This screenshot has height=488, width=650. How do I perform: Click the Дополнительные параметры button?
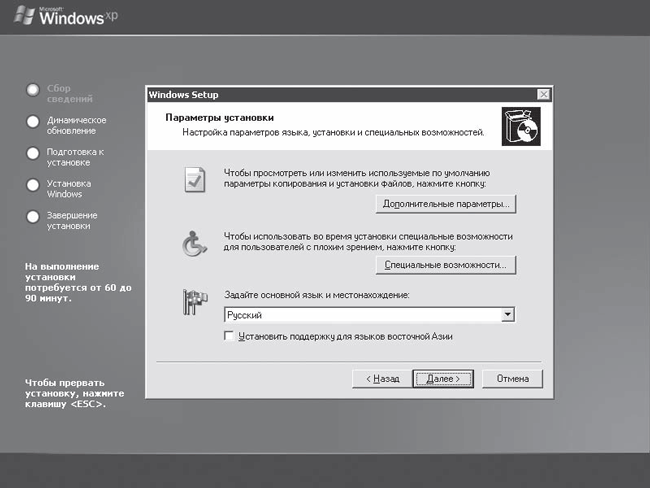446,204
